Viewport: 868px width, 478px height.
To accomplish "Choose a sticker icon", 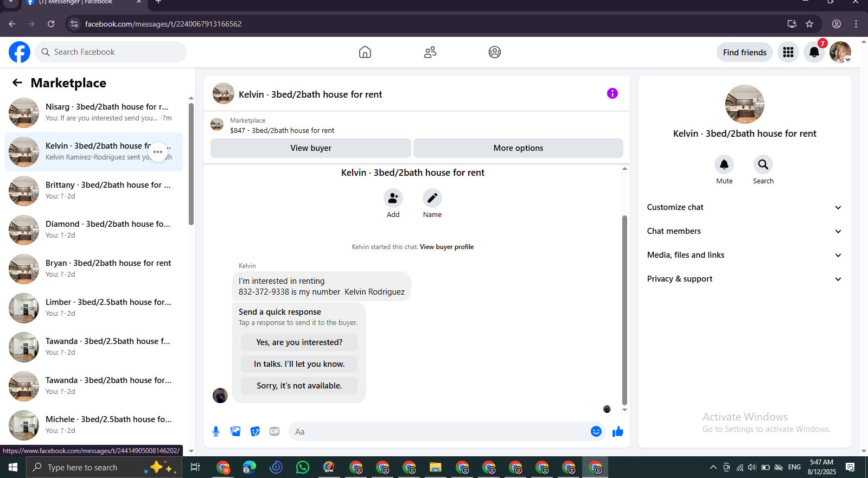I will click(x=255, y=431).
